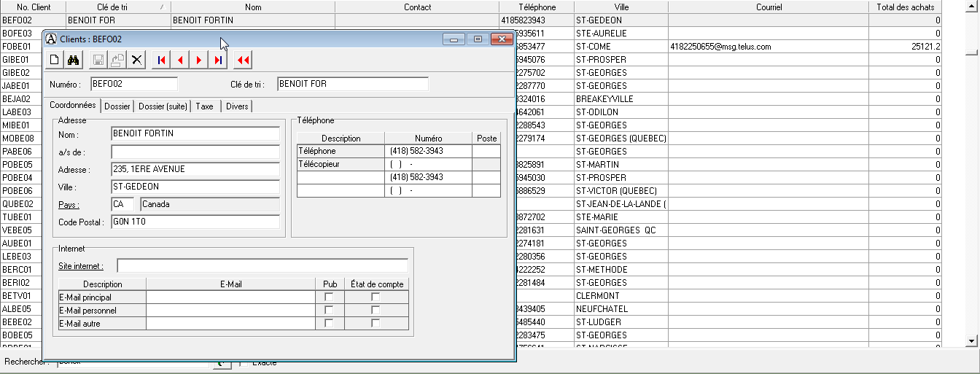The height and width of the screenshot is (374, 980).
Task: Jump to the first client record
Action: (x=161, y=60)
